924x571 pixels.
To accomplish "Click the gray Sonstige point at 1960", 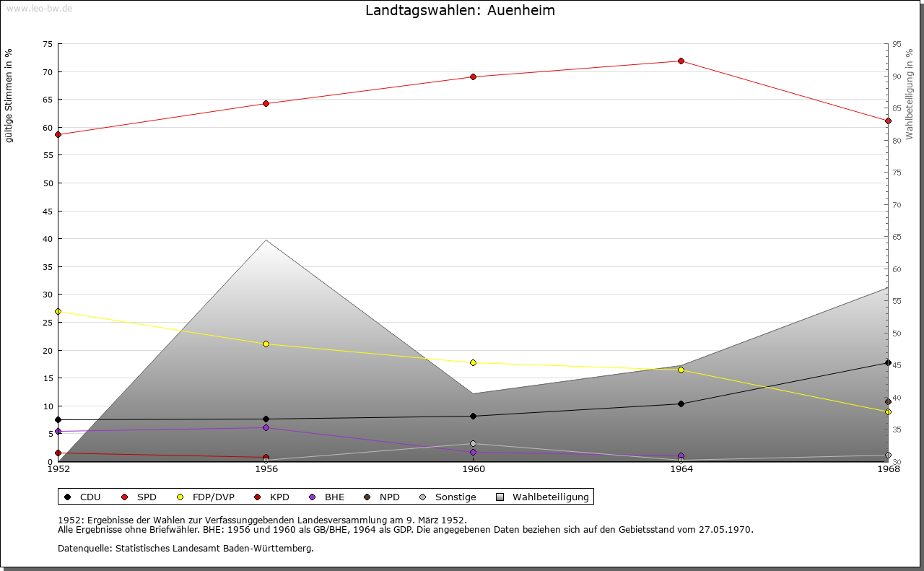I will pyautogui.click(x=473, y=443).
